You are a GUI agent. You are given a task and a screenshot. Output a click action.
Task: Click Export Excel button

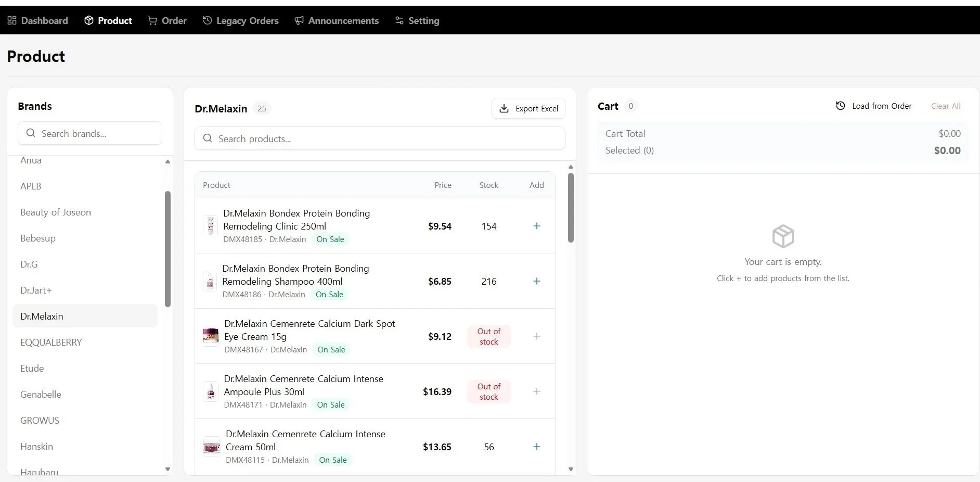coord(528,108)
